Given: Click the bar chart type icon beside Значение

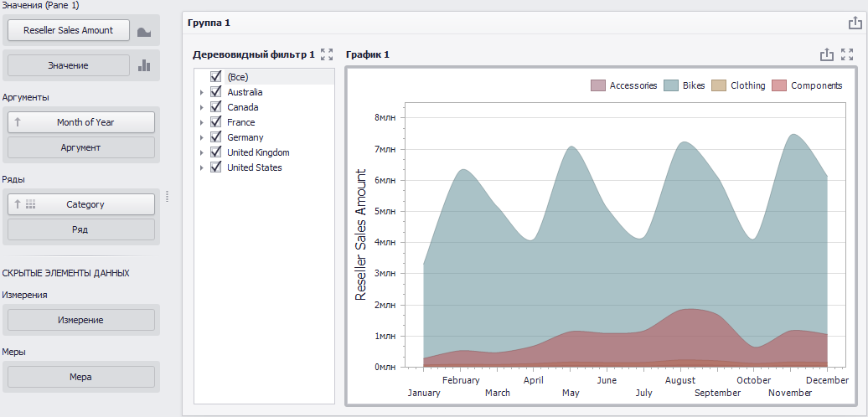Looking at the screenshot, I should click(x=144, y=65).
